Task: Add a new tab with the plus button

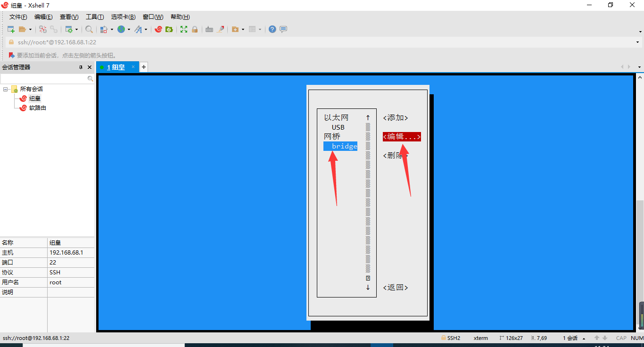Action: [144, 67]
